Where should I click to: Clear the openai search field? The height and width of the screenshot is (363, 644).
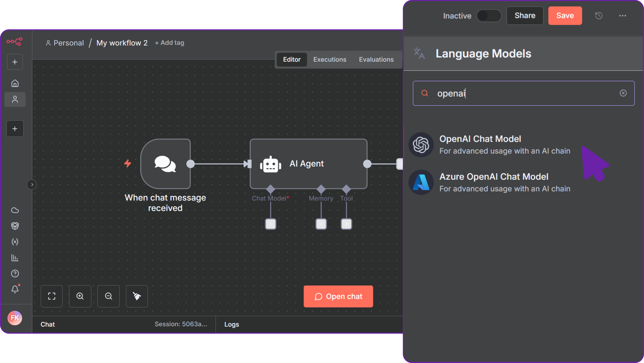click(x=623, y=93)
